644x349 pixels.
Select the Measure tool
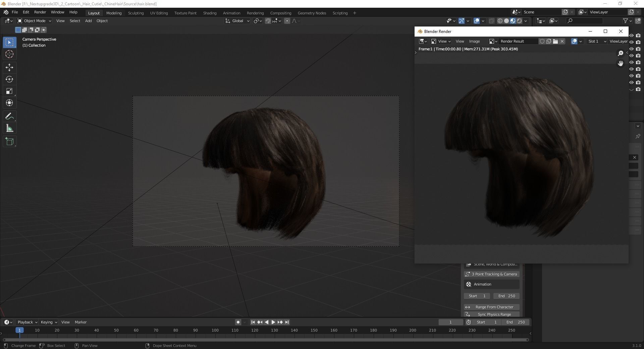[x=9, y=129]
